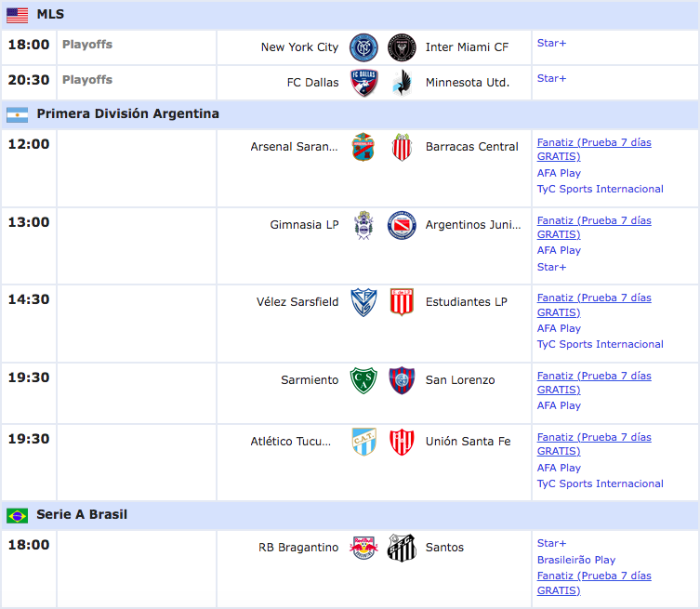Select the MLS league header row
This screenshot has width=700, height=609.
click(350, 15)
